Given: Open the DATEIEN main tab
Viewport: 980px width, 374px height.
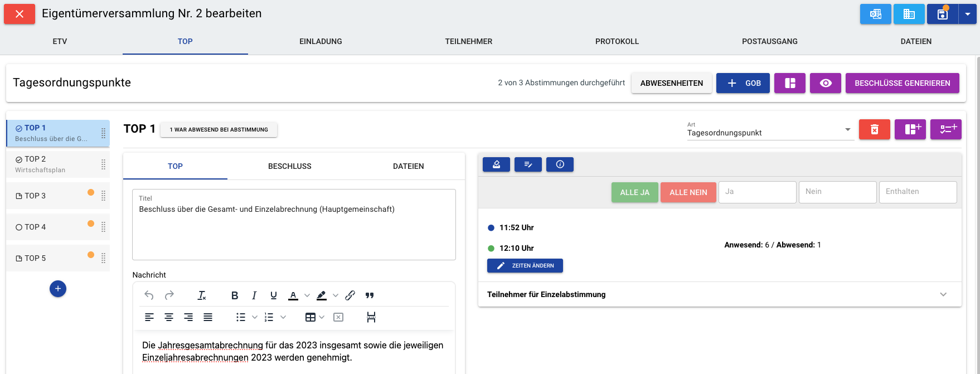Looking at the screenshot, I should [916, 41].
